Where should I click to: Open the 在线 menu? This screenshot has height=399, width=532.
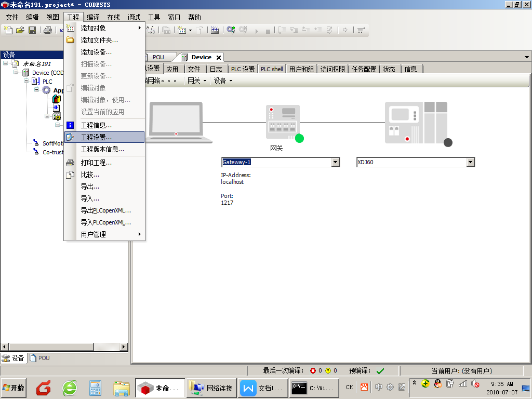pos(114,17)
